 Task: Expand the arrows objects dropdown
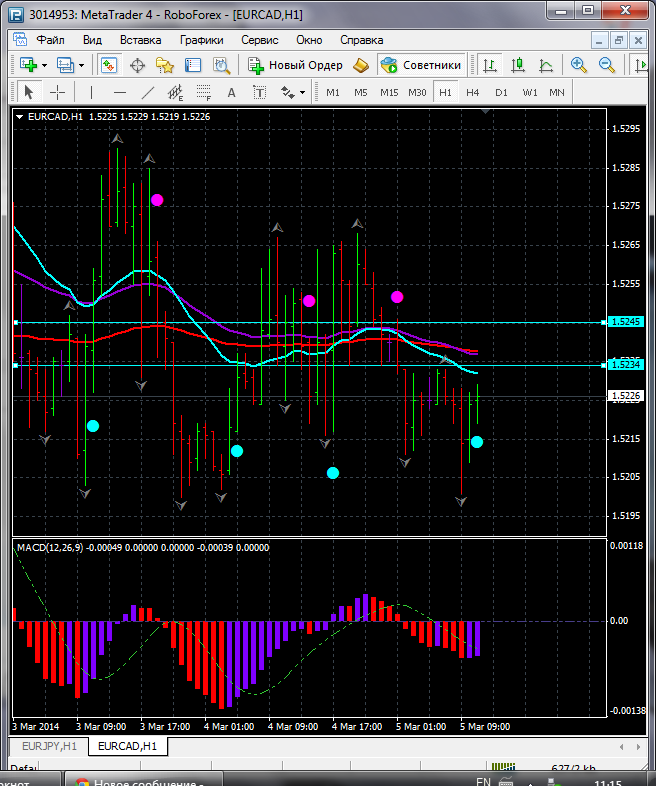click(x=302, y=92)
